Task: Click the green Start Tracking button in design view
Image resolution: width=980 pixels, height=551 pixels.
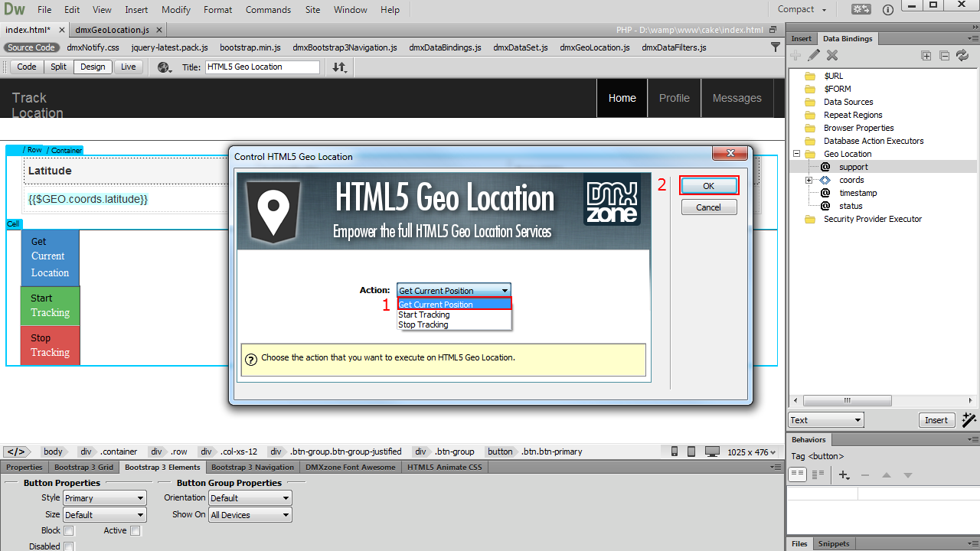Action: pyautogui.click(x=50, y=305)
